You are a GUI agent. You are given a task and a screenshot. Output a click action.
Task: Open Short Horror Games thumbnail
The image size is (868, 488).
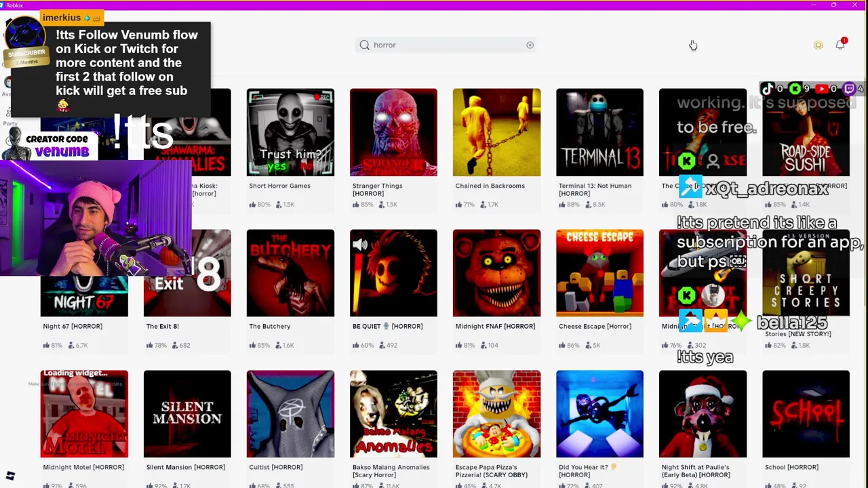[x=290, y=132]
